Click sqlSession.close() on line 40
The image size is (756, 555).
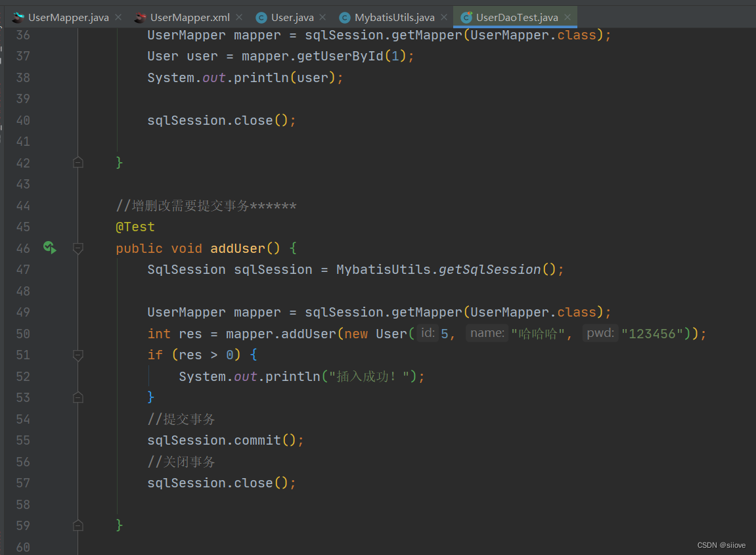click(217, 120)
